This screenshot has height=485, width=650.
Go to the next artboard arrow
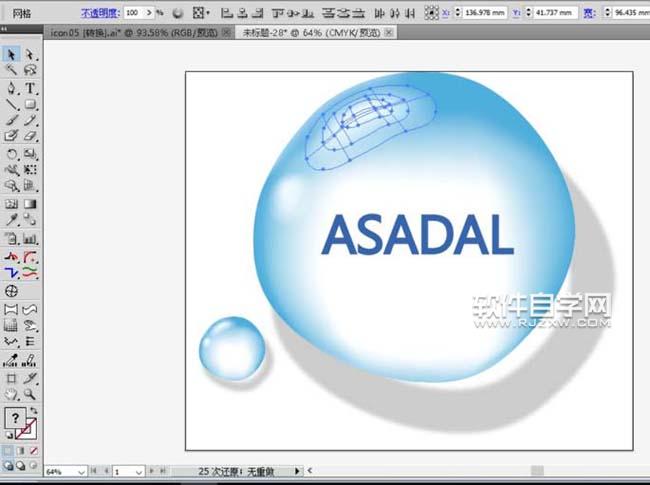(151, 471)
